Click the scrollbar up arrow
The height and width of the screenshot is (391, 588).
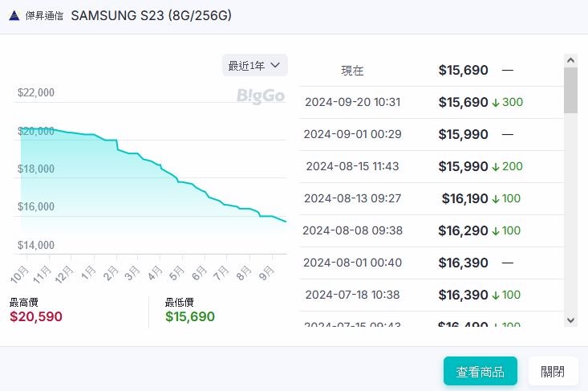point(570,60)
